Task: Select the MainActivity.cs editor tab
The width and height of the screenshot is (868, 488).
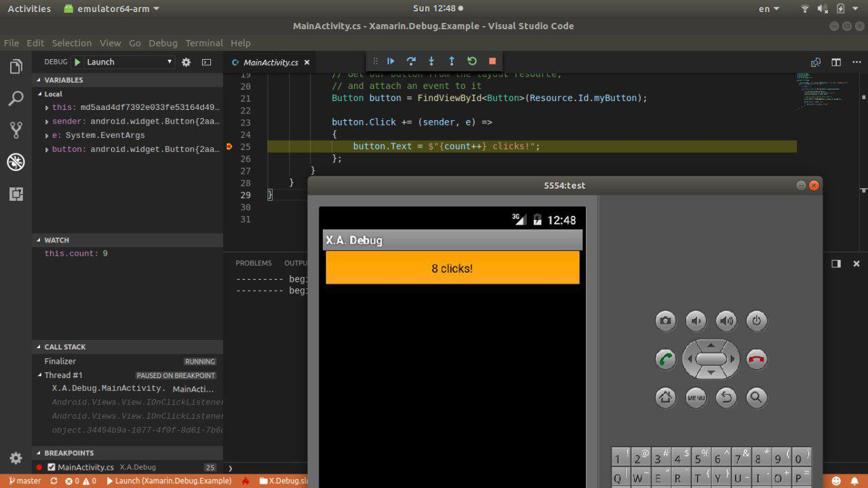Action: point(270,62)
